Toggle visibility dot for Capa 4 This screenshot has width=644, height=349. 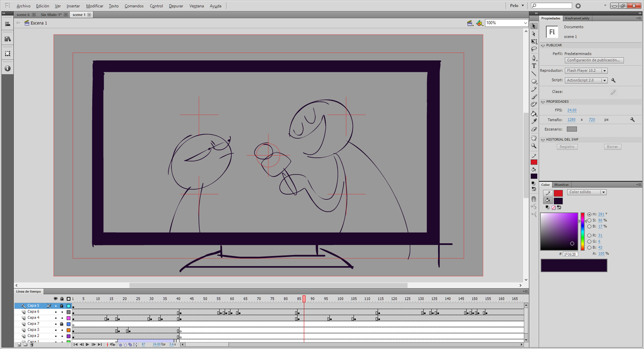click(56, 318)
